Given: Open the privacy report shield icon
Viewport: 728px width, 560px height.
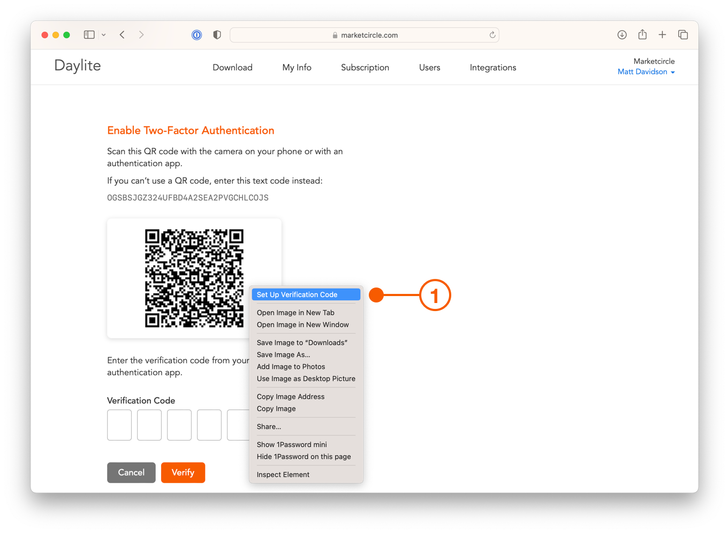Looking at the screenshot, I should tap(217, 35).
